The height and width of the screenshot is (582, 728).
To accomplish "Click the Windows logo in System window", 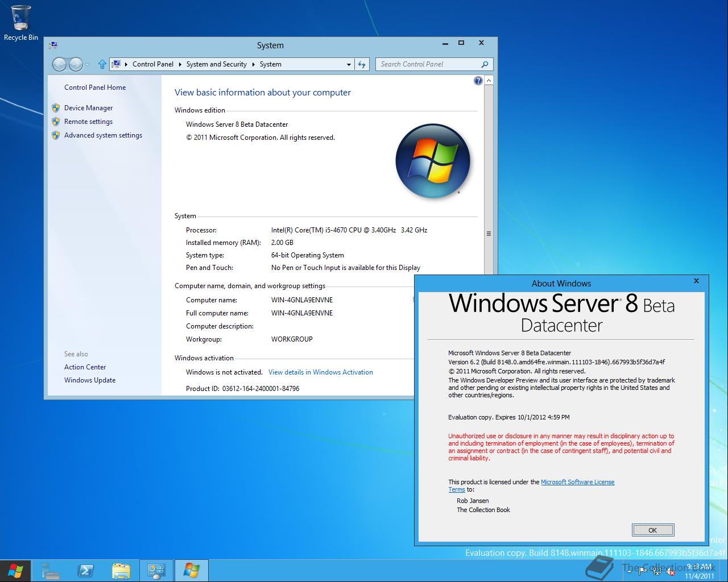I will click(x=433, y=161).
